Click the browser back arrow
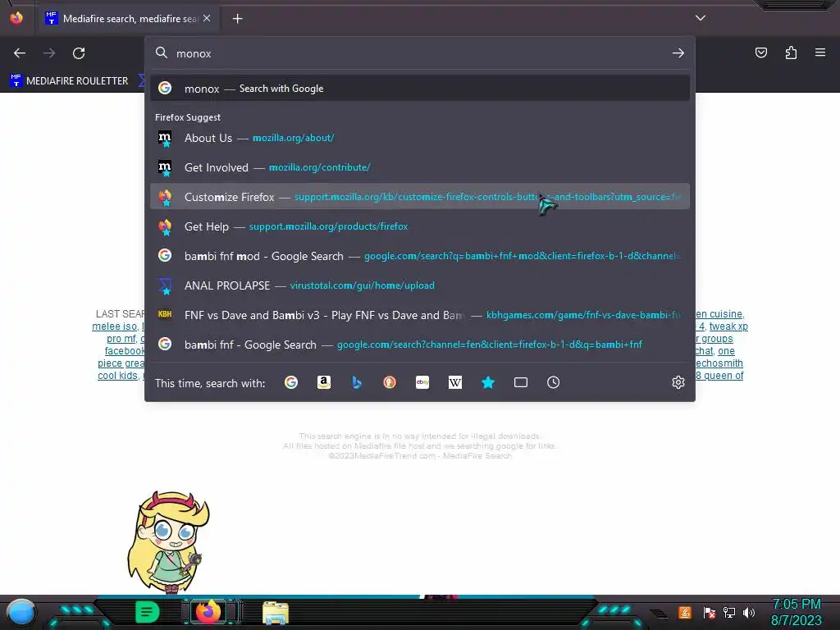 pyautogui.click(x=20, y=53)
